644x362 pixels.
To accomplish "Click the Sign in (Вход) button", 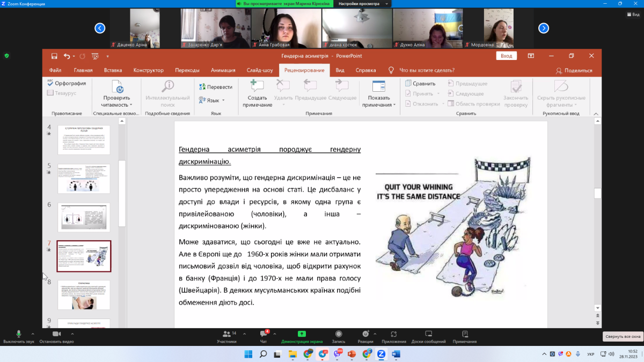I will (x=506, y=56).
